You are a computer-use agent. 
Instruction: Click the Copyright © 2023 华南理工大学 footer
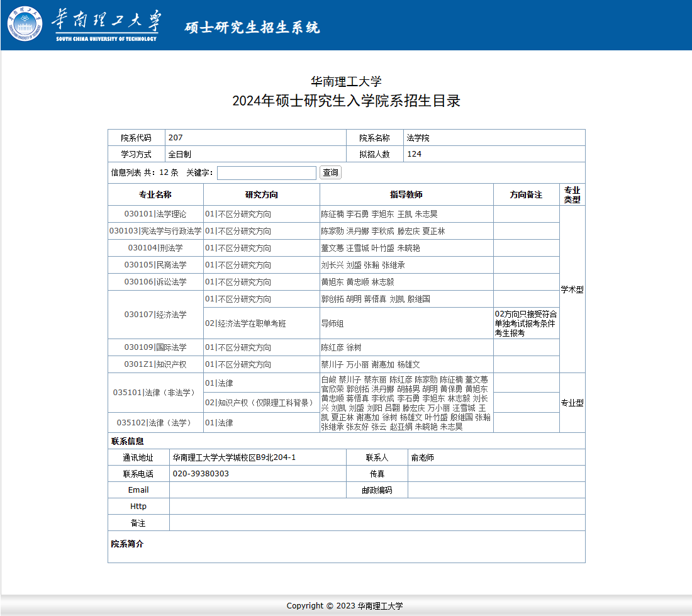[345, 606]
